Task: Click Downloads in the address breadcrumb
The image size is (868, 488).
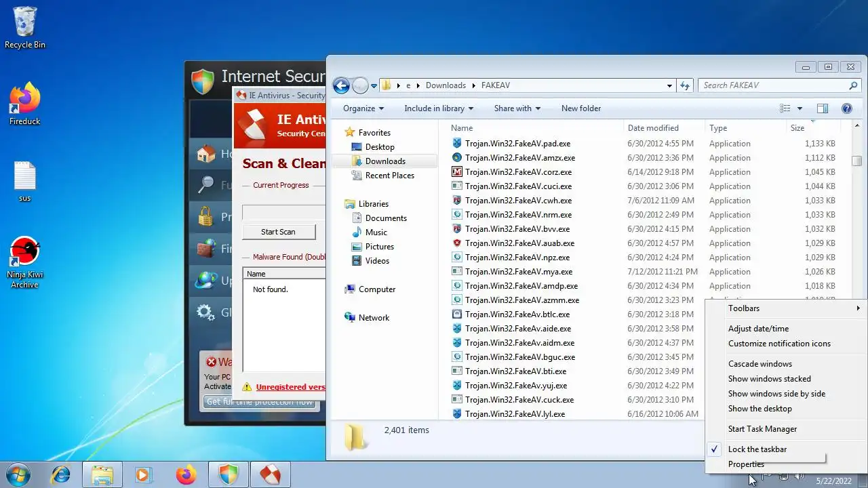Action: (446, 85)
